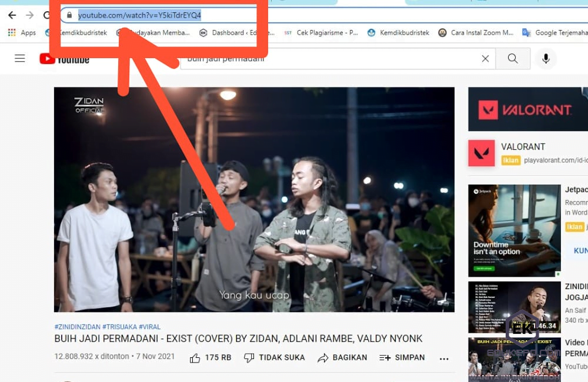Toggle the site security info in address bar

tap(69, 15)
